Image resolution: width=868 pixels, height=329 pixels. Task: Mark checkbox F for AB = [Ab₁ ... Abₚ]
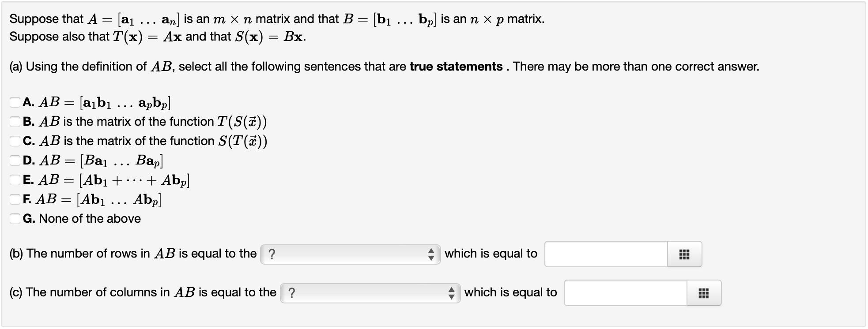pos(15,199)
